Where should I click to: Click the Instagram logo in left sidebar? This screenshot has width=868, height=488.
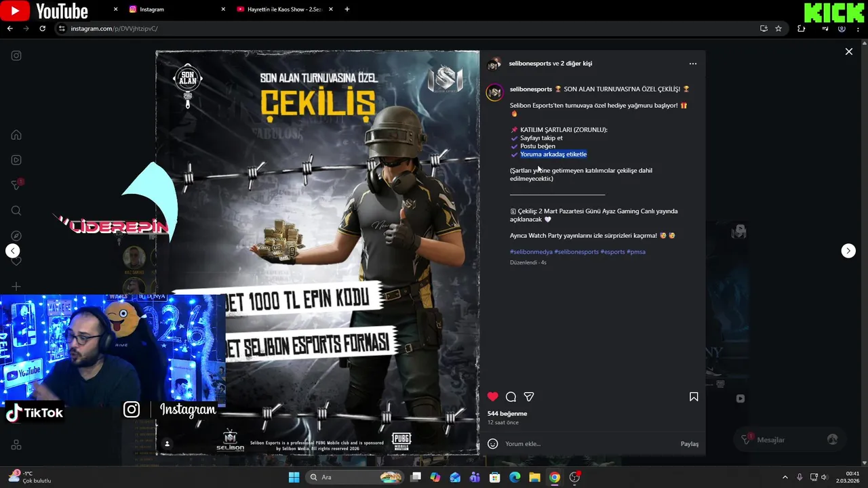click(x=16, y=56)
